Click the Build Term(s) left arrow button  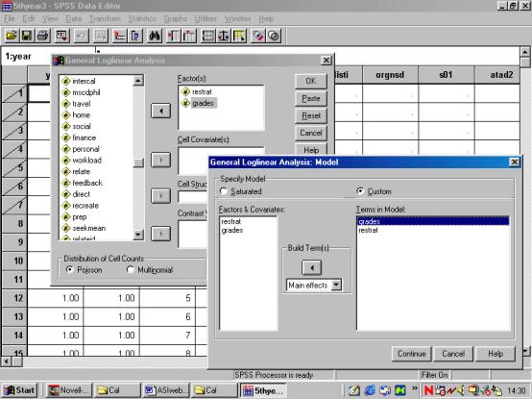tap(311, 267)
